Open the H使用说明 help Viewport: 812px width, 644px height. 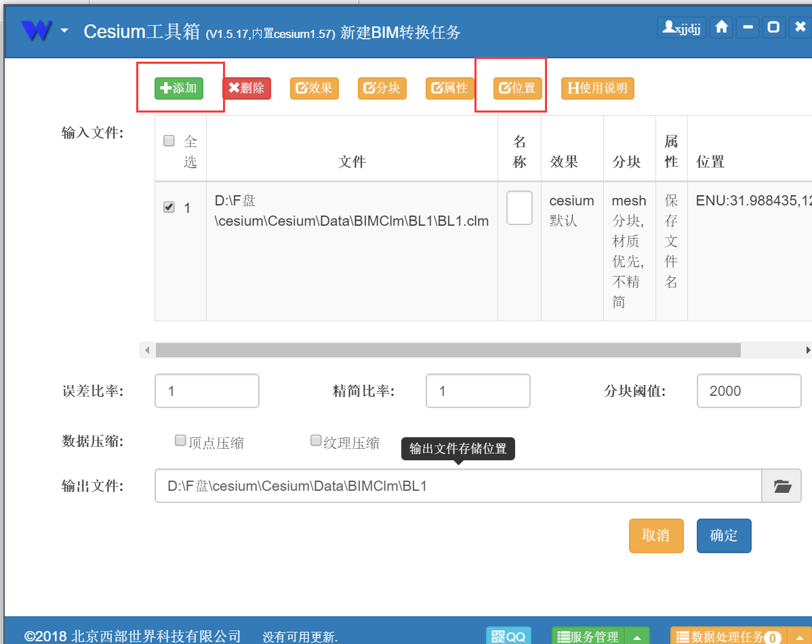597,88
